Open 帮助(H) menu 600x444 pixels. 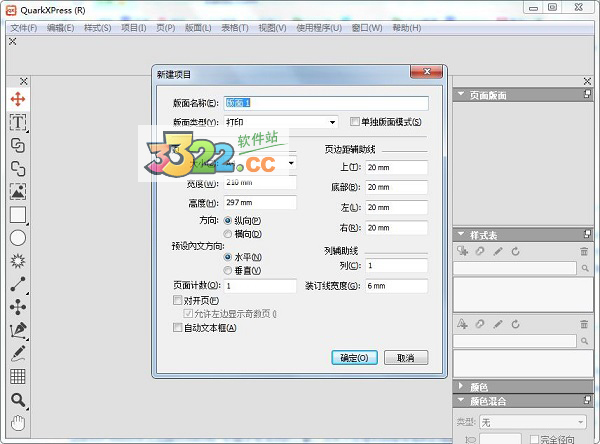(x=407, y=28)
